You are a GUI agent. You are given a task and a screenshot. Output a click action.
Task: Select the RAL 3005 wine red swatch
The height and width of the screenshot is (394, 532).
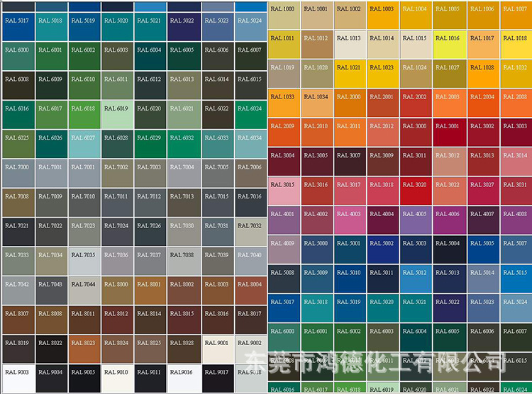pos(317,162)
